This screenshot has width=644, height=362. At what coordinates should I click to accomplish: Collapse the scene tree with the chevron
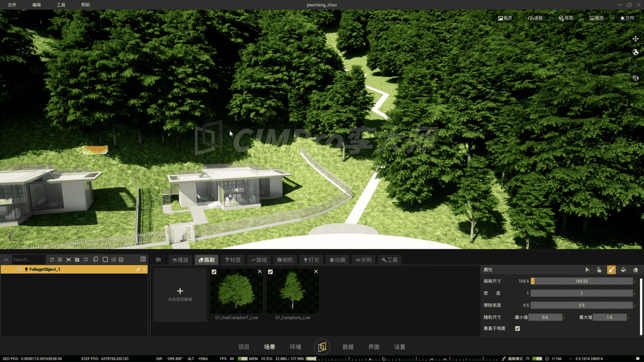tap(6, 260)
